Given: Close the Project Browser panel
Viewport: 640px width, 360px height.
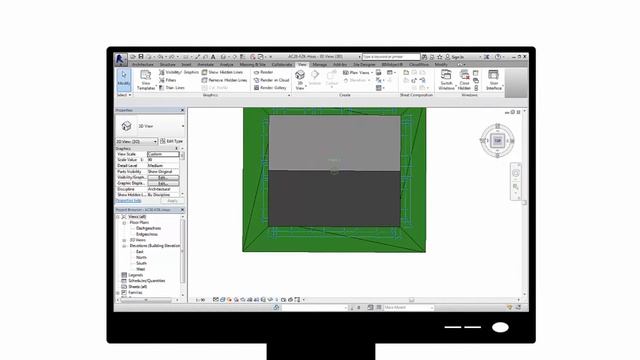Looking at the screenshot, I should click(x=182, y=210).
